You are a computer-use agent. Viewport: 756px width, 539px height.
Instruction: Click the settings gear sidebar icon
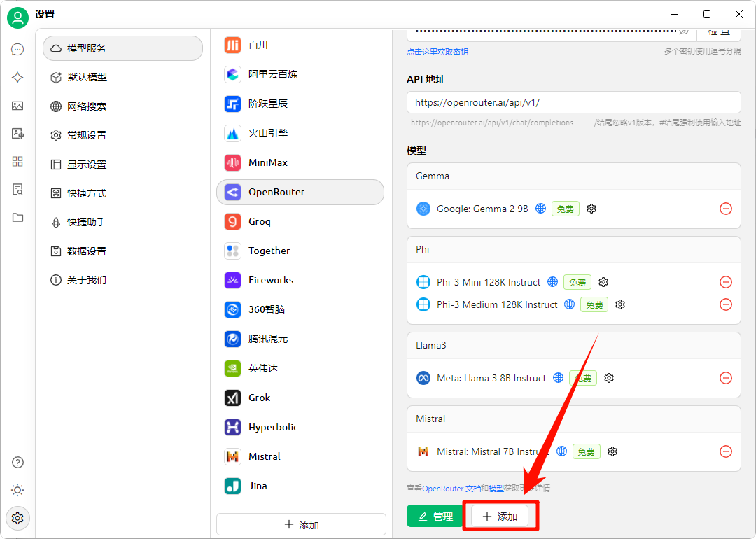[x=17, y=518]
